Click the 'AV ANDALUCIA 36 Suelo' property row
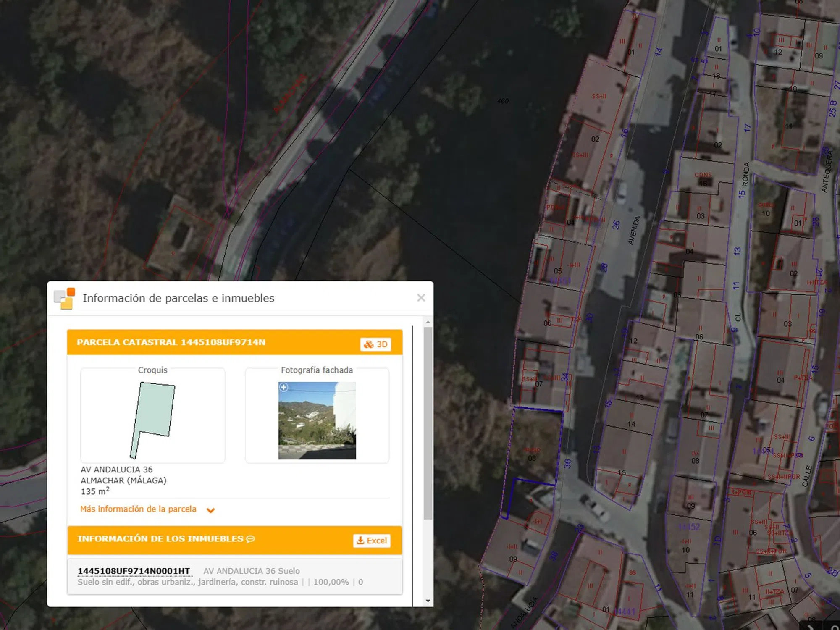The height and width of the screenshot is (630, 840). (251, 571)
